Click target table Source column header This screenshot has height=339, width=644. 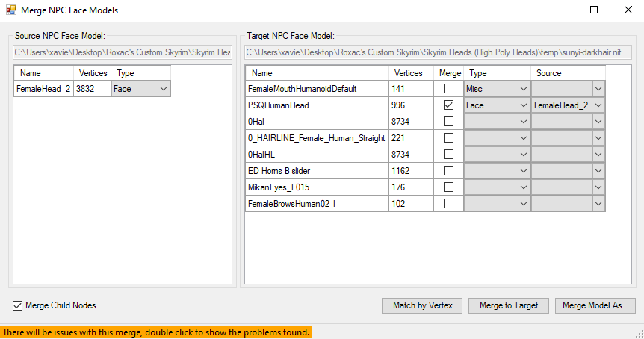click(568, 73)
